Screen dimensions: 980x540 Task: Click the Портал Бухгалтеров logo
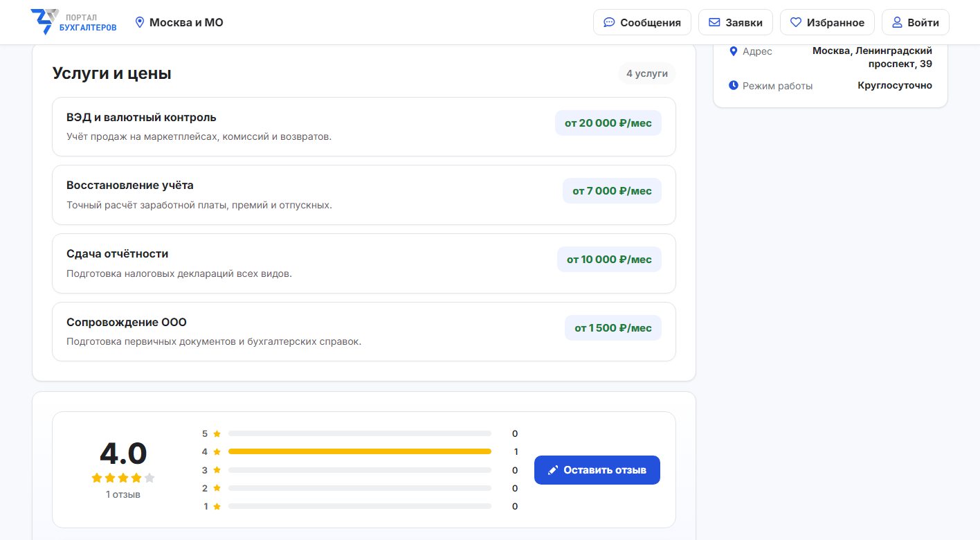click(x=74, y=22)
